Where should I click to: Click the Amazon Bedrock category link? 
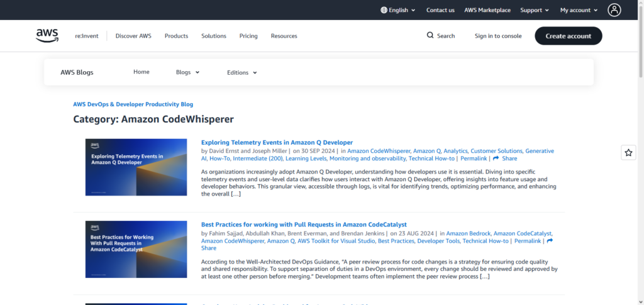coord(468,233)
